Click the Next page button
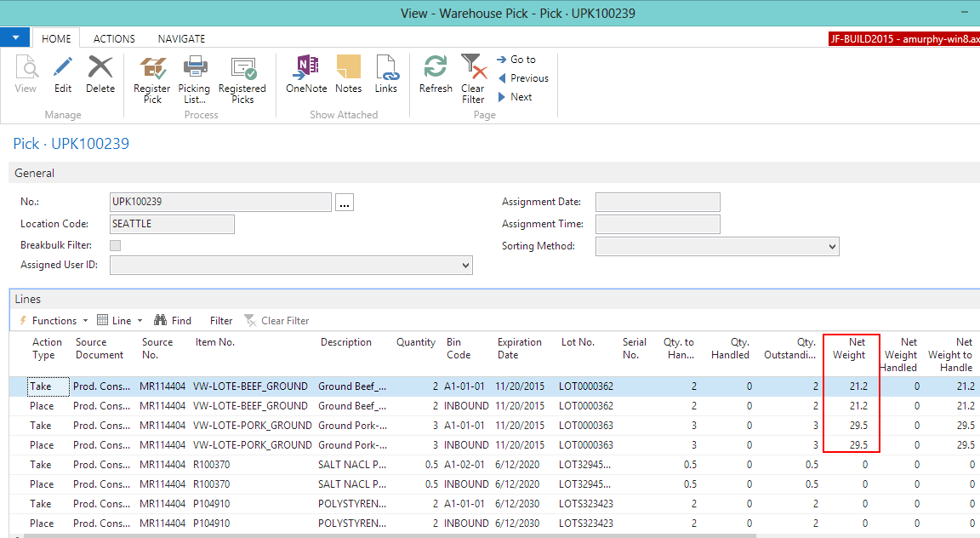Screen dimensions: 980x538 [x=515, y=97]
